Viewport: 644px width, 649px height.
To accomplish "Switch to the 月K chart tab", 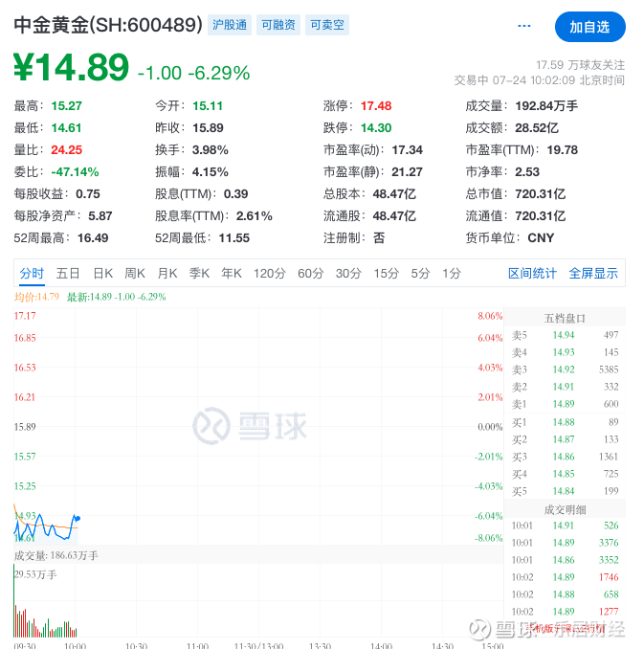I will [167, 274].
